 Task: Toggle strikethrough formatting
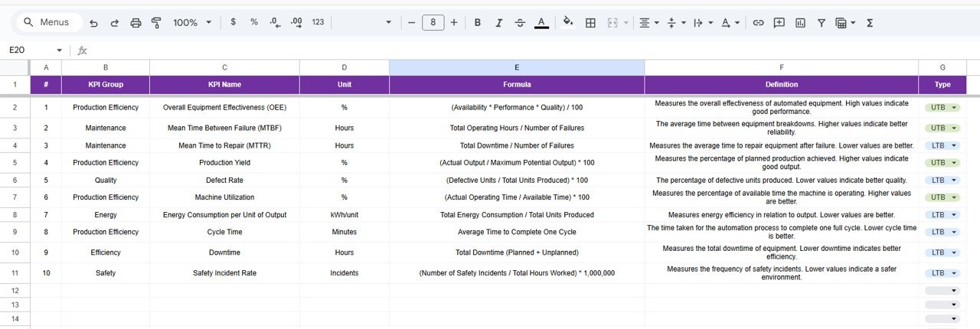(x=520, y=23)
